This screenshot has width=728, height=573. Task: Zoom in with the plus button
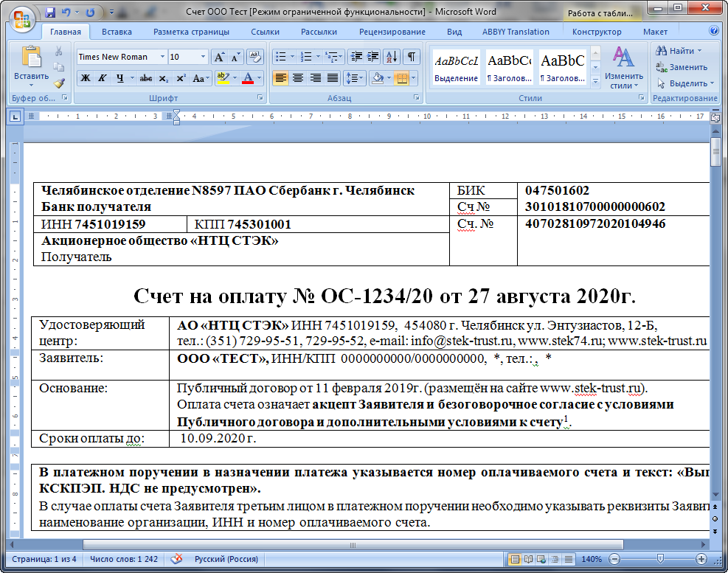[x=701, y=559]
